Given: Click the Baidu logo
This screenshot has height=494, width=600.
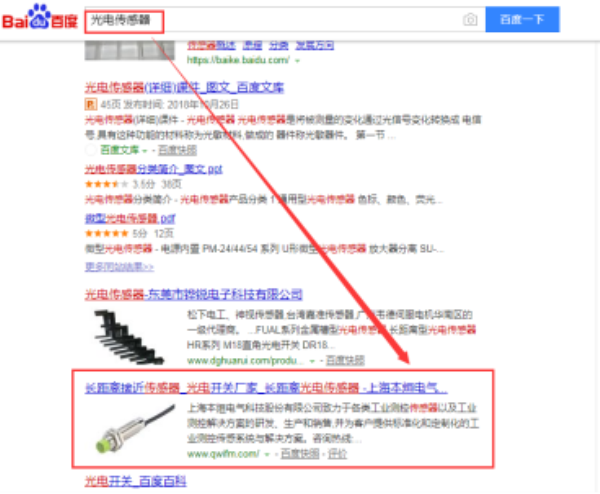Looking at the screenshot, I should [40, 17].
